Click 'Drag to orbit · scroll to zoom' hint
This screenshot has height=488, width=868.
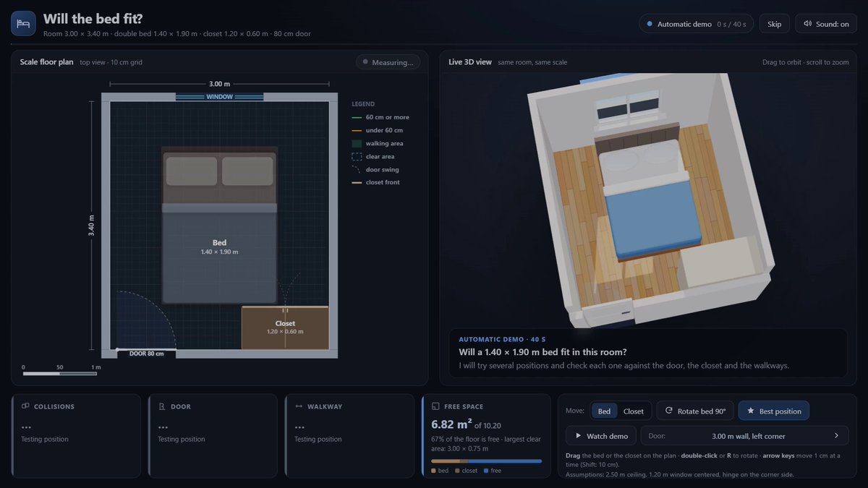point(806,62)
